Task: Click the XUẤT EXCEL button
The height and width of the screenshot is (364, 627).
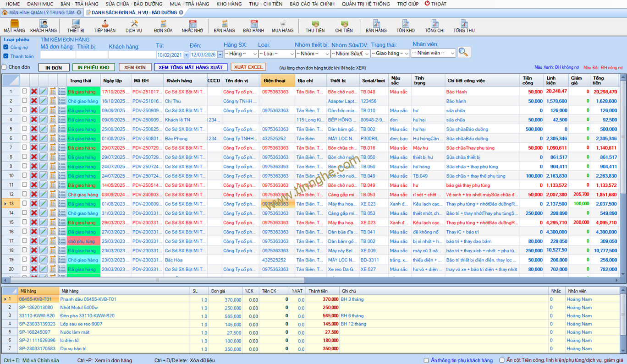Action: [248, 67]
